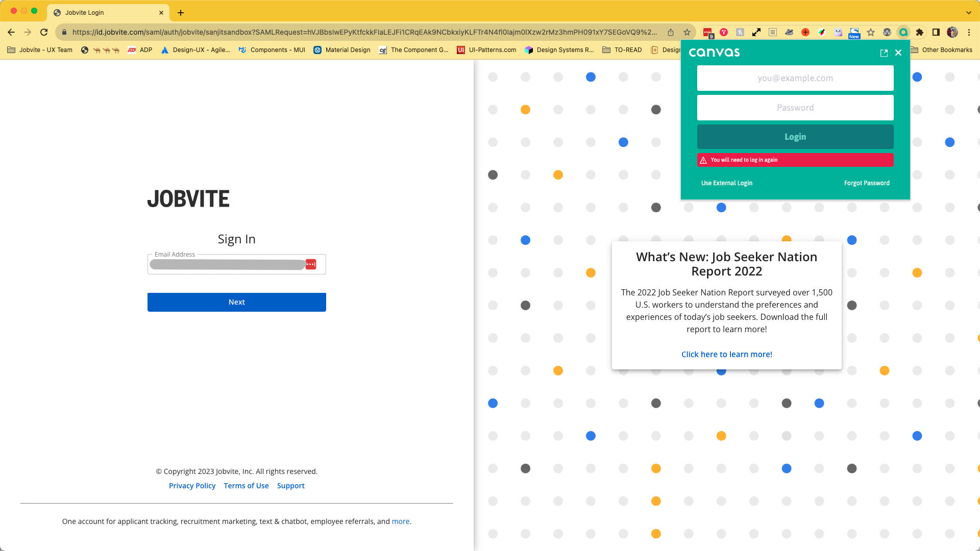Open the Chrome profile avatar
Screen dimensions: 980x551
(952, 32)
